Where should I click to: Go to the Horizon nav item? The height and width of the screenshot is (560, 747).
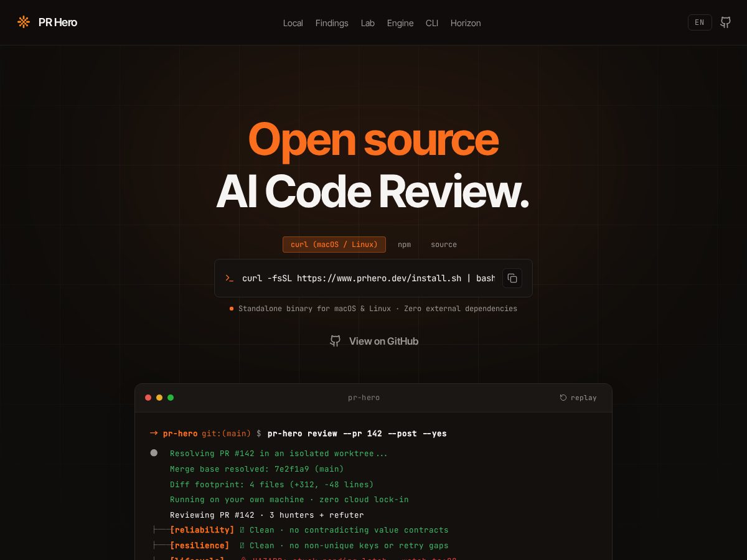click(x=466, y=23)
